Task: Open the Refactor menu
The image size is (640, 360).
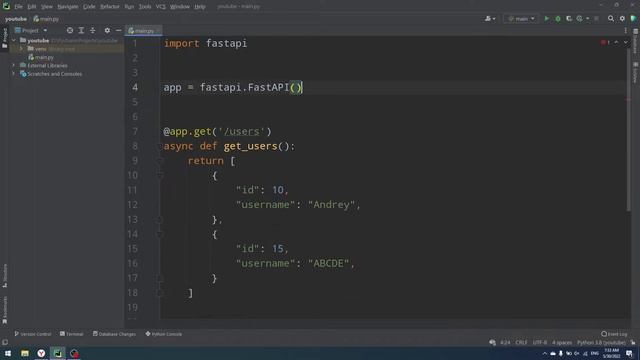Action: point(110,7)
